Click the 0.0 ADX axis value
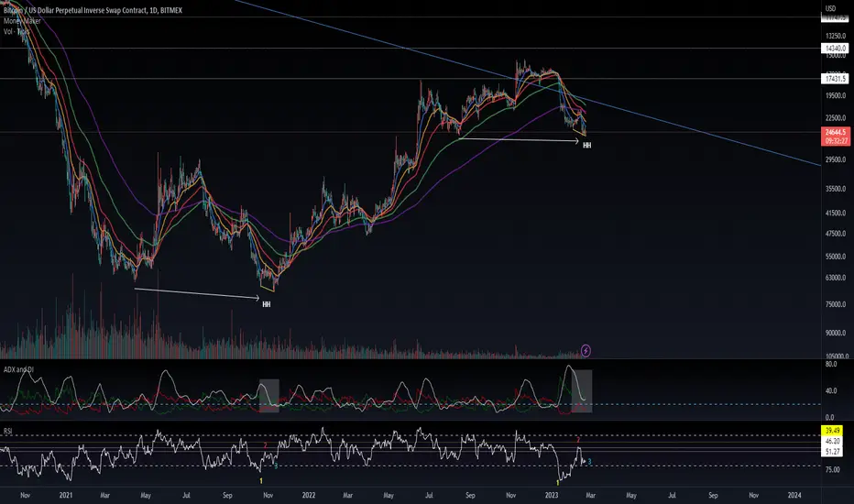This screenshot has height=504, width=854. click(x=830, y=417)
